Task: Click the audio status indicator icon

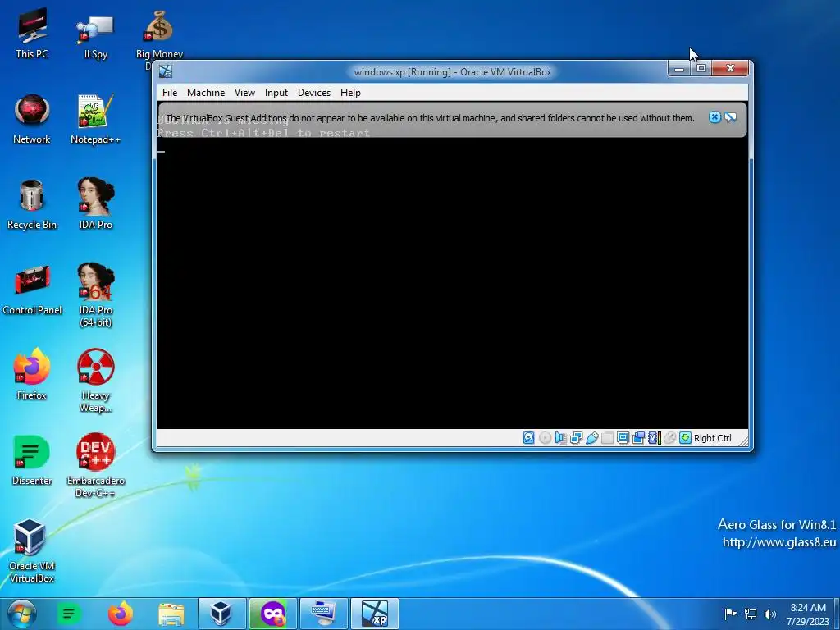Action: 560,438
